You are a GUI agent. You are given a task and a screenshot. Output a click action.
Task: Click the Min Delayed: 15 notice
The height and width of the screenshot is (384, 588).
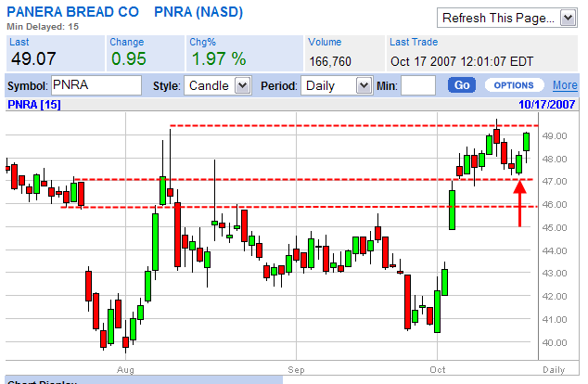[43, 27]
